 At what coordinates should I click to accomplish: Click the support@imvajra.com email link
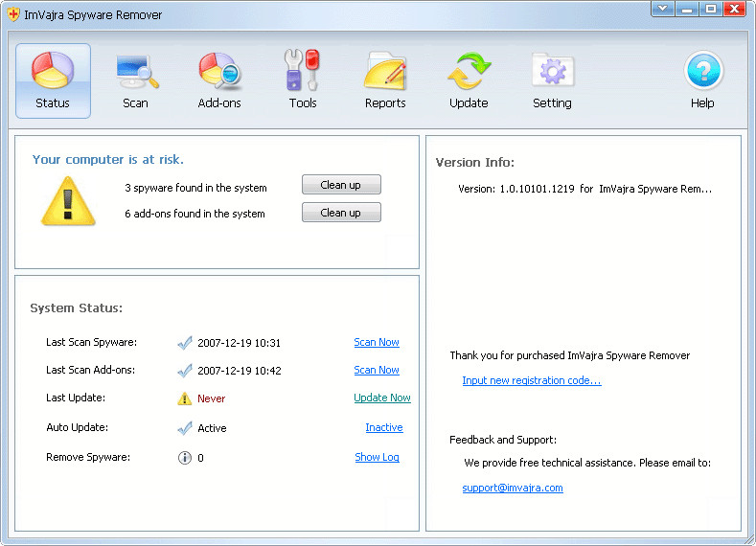click(x=513, y=488)
